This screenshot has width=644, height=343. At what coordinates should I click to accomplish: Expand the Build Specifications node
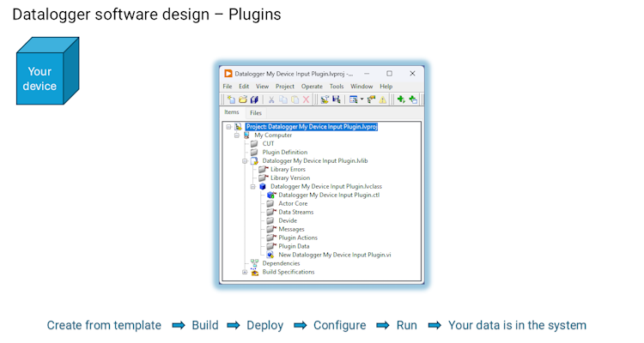[x=245, y=272]
